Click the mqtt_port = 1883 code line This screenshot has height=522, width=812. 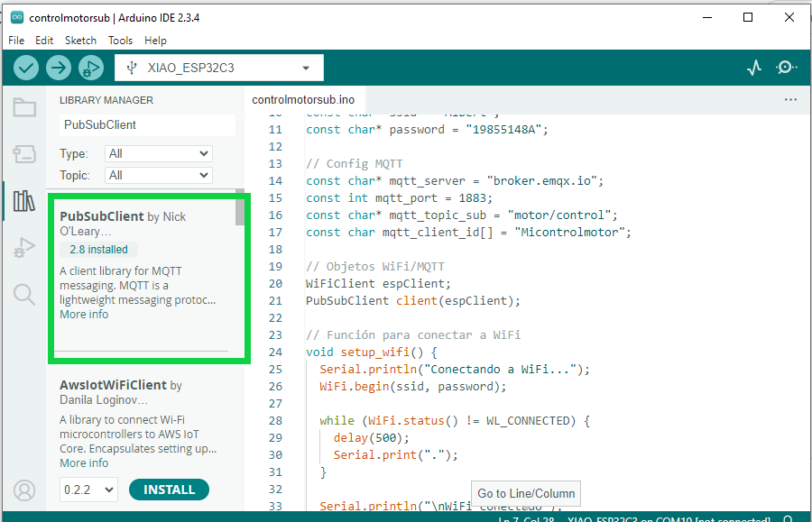[x=400, y=197]
